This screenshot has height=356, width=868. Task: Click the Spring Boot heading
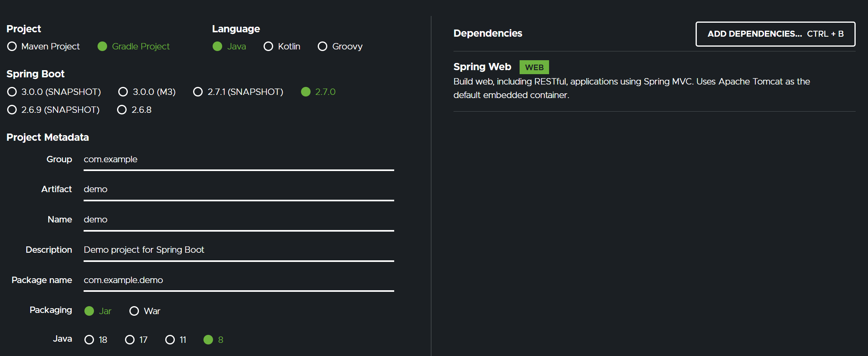[35, 74]
